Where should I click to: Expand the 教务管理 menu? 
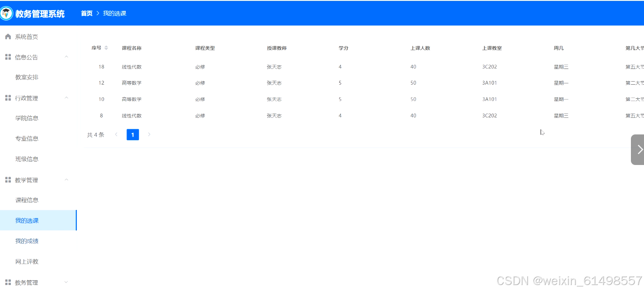pos(66,282)
